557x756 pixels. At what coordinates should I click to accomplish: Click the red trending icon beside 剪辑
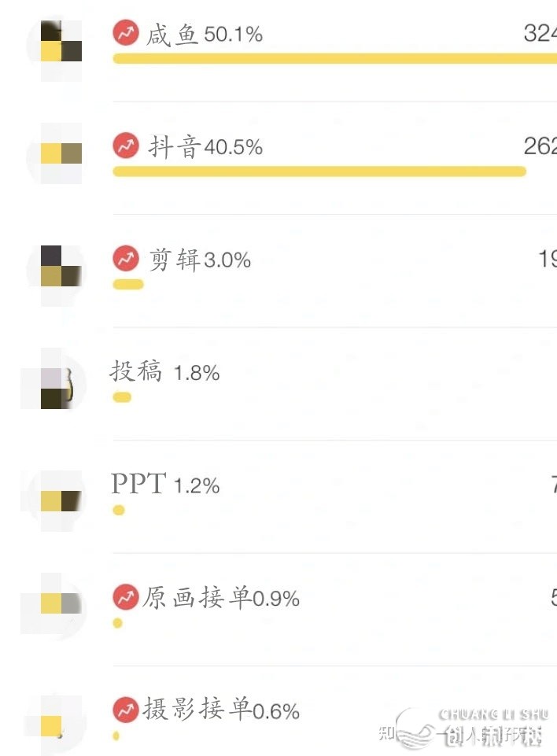tap(126, 259)
